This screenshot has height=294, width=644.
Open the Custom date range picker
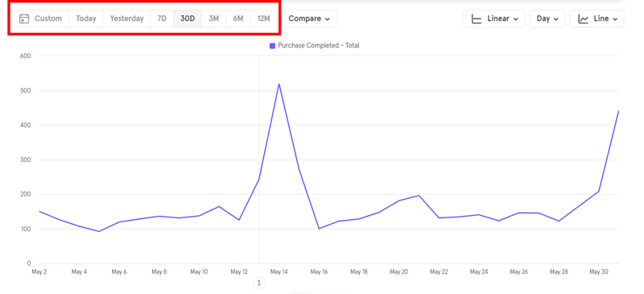coord(40,19)
